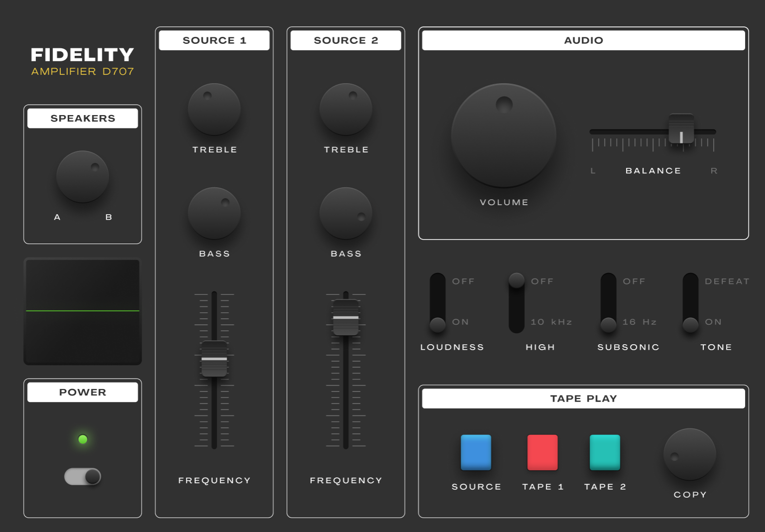Screen dimensions: 765x532
Task: Click the Tape Play panel header
Action: [583, 399]
